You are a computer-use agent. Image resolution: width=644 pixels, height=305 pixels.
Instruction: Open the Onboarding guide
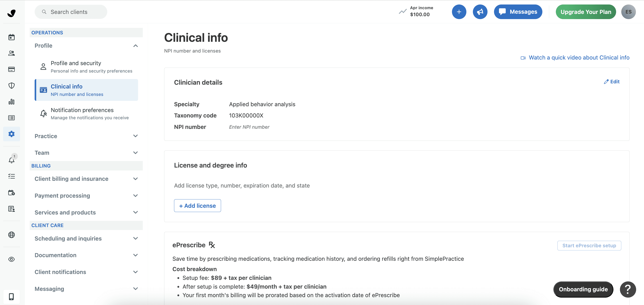tap(583, 289)
